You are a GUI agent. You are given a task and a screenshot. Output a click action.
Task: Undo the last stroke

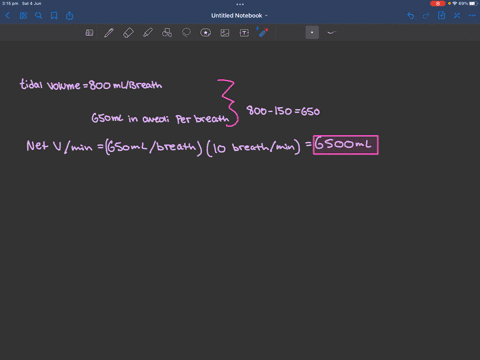(x=411, y=16)
